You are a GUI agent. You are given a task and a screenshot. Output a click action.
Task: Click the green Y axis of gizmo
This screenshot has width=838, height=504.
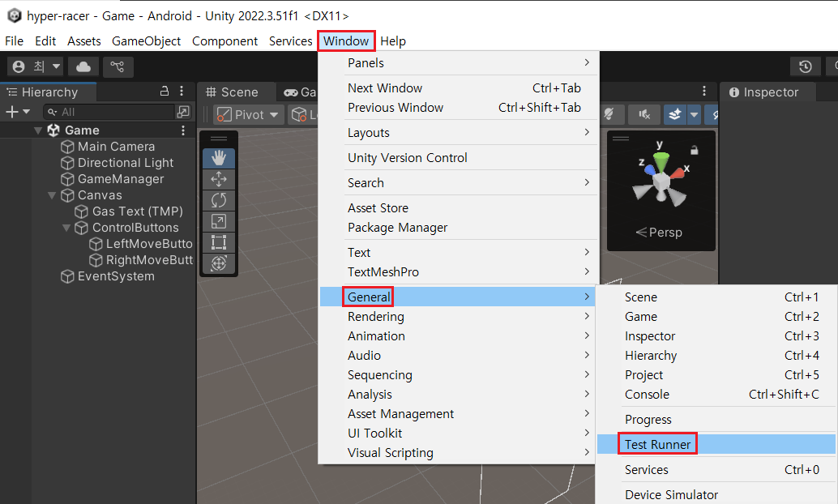click(x=661, y=161)
